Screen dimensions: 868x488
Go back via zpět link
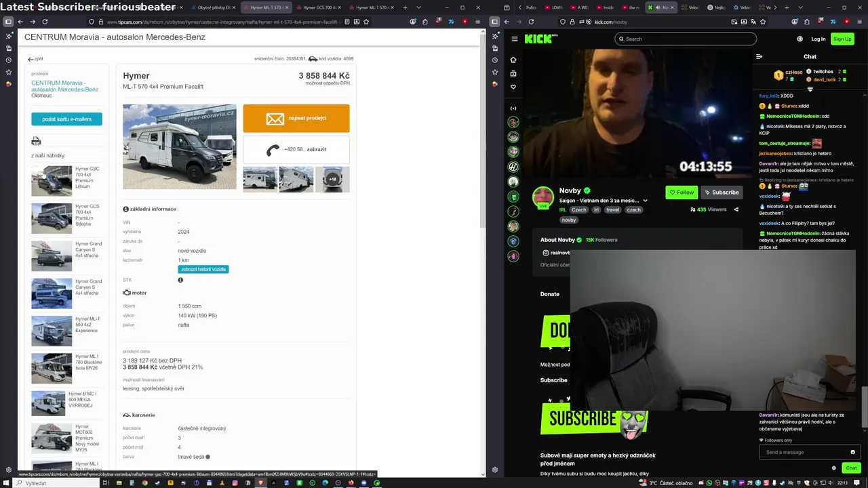[x=35, y=59]
